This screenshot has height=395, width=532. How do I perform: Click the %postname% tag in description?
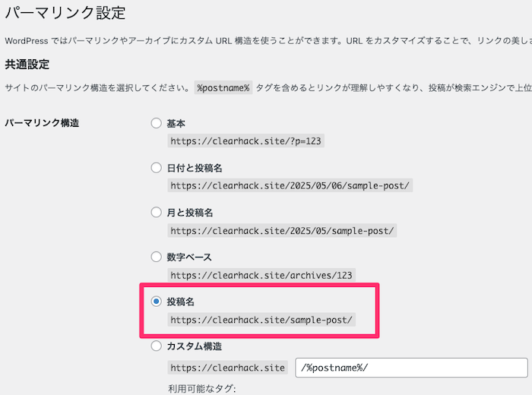pos(223,88)
